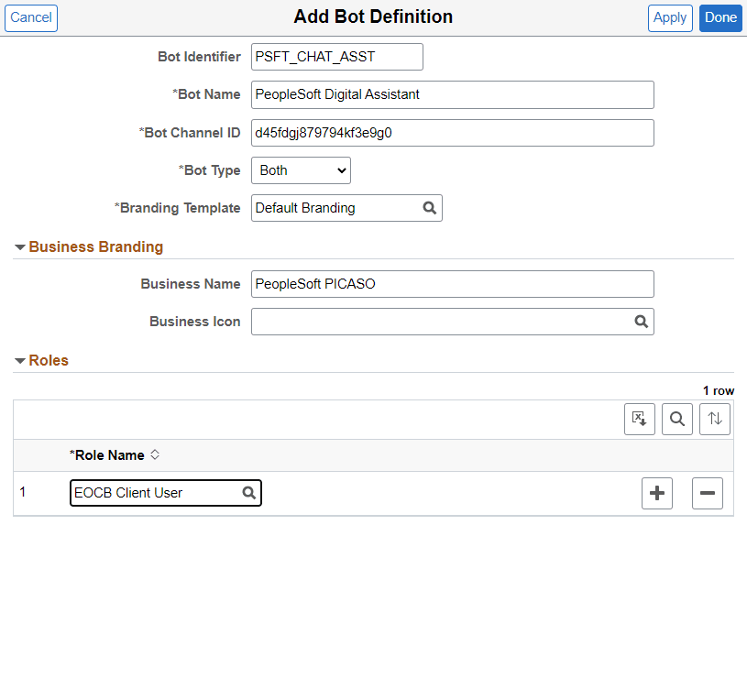
Task: Click into the Bot Channel ID field
Action: pyautogui.click(x=453, y=133)
